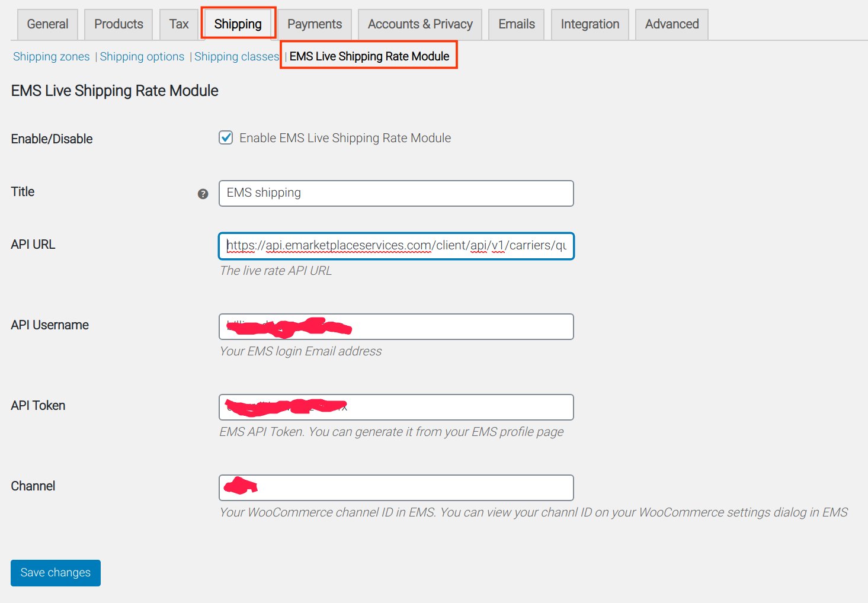Toggle Enable EMS Live Shipping Rate Module checkbox
The width and height of the screenshot is (868, 603).
point(226,138)
